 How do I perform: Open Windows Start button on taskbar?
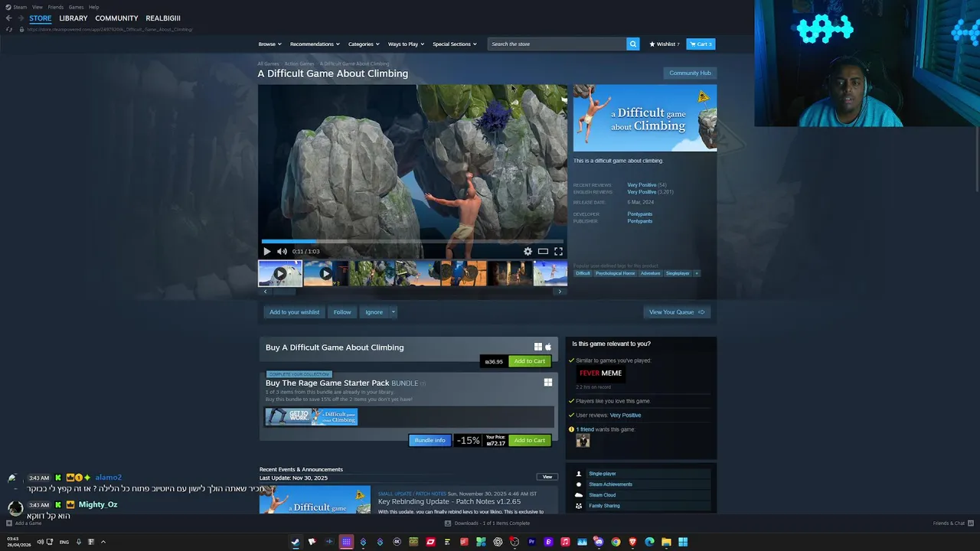click(x=683, y=542)
